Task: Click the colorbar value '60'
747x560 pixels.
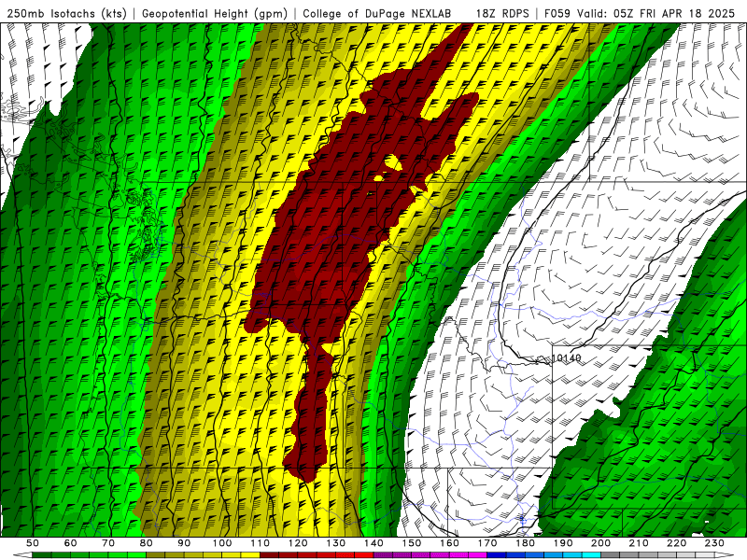Action: (70, 543)
